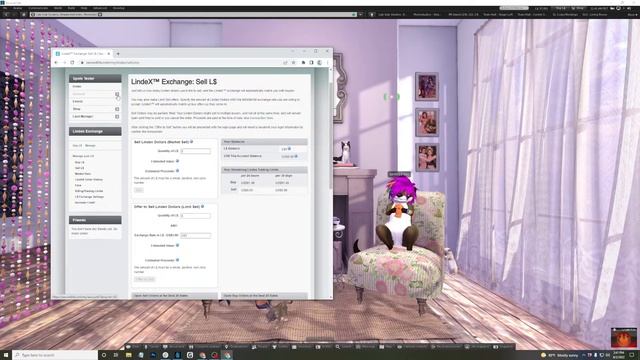
Task: Click the viewer location bar
Action: point(192,15)
